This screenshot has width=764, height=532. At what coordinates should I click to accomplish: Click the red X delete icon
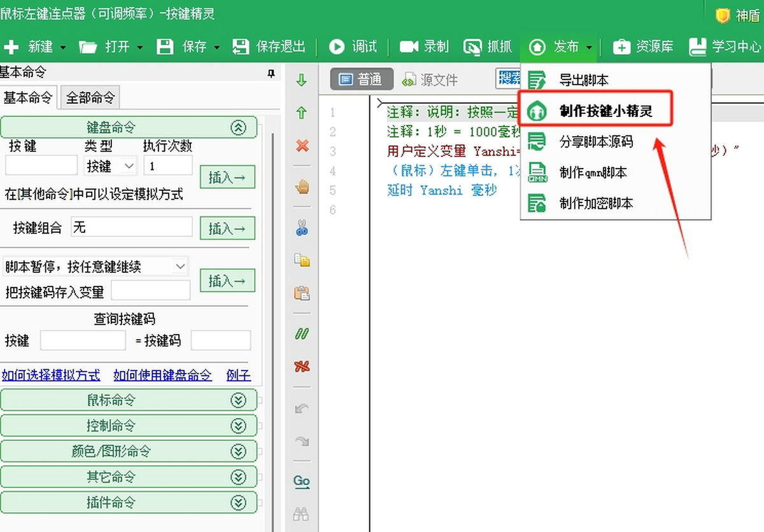302,146
